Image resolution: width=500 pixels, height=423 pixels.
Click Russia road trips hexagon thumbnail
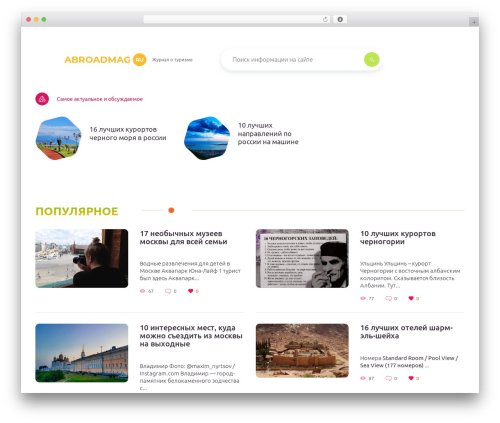207,138
